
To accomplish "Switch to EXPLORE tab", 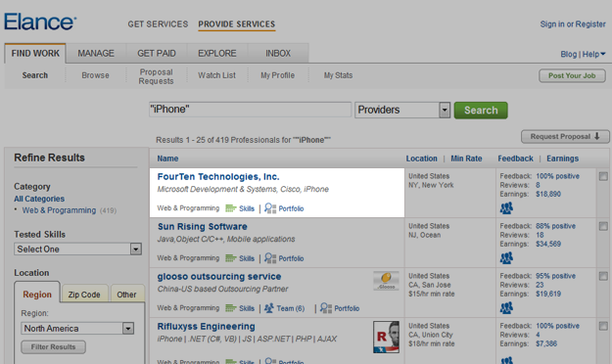I will 217,54.
